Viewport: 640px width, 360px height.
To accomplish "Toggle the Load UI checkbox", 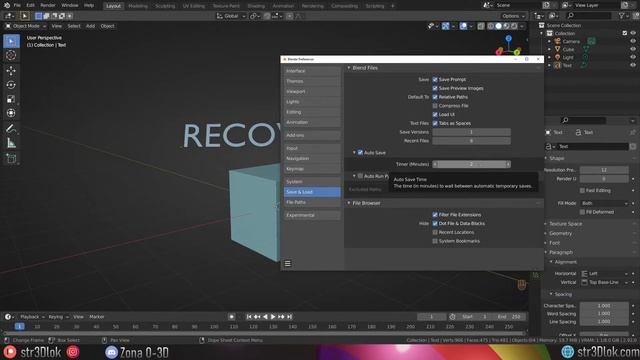I will pyautogui.click(x=435, y=115).
